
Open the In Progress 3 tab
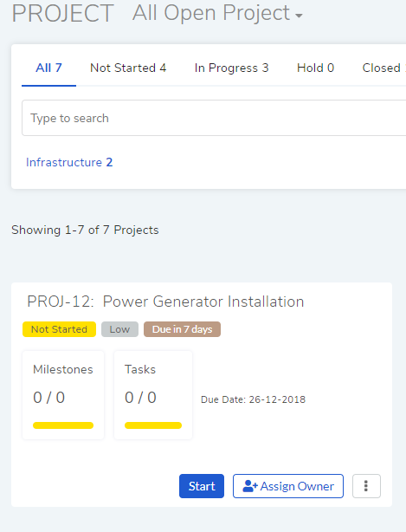pos(231,68)
